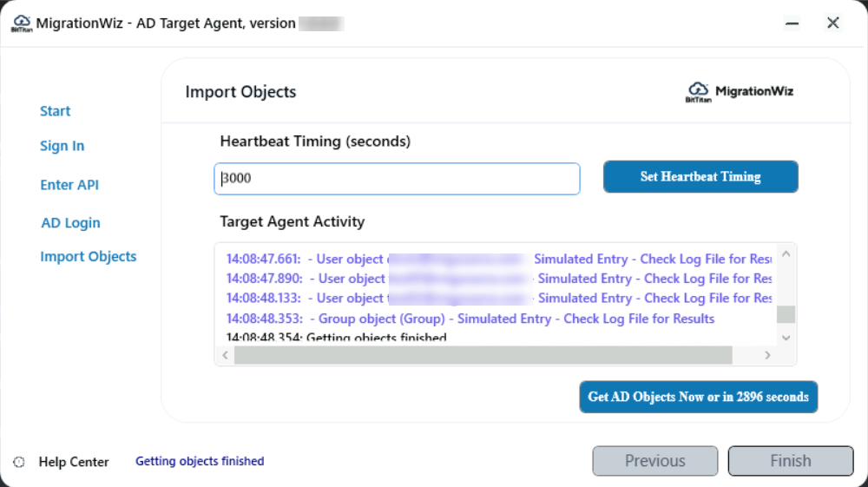Viewport: 868px width, 487px height.
Task: Click the Get AD Objects Now button
Action: pyautogui.click(x=698, y=397)
